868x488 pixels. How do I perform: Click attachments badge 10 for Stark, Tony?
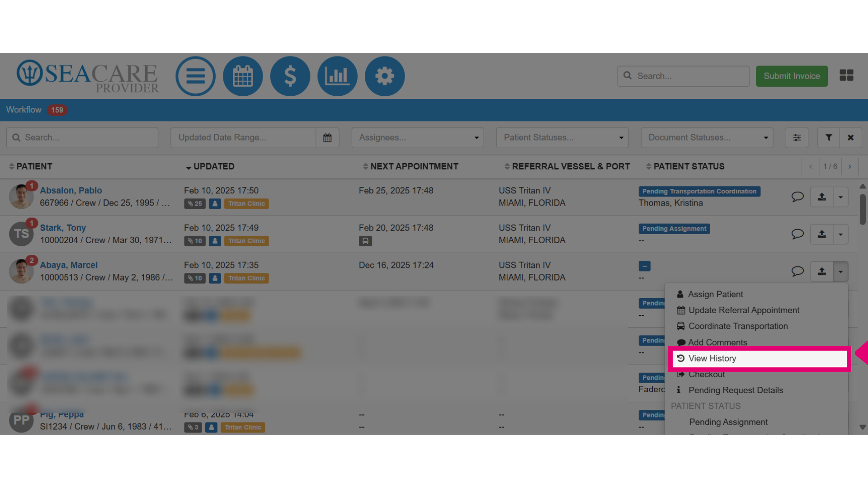pyautogui.click(x=195, y=241)
